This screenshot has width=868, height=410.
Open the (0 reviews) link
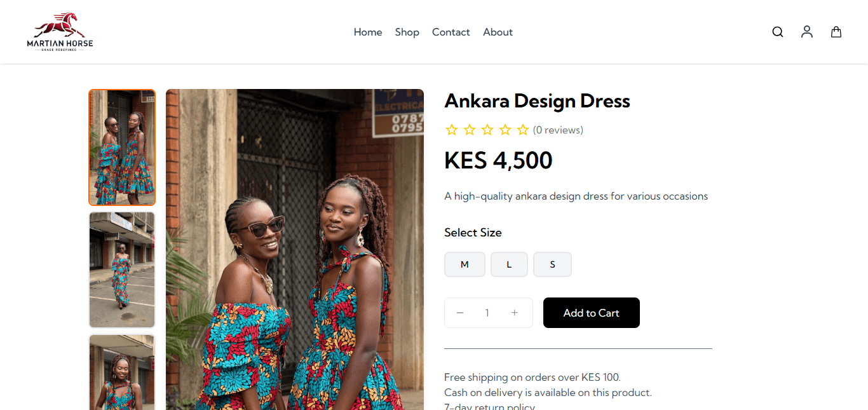558,130
